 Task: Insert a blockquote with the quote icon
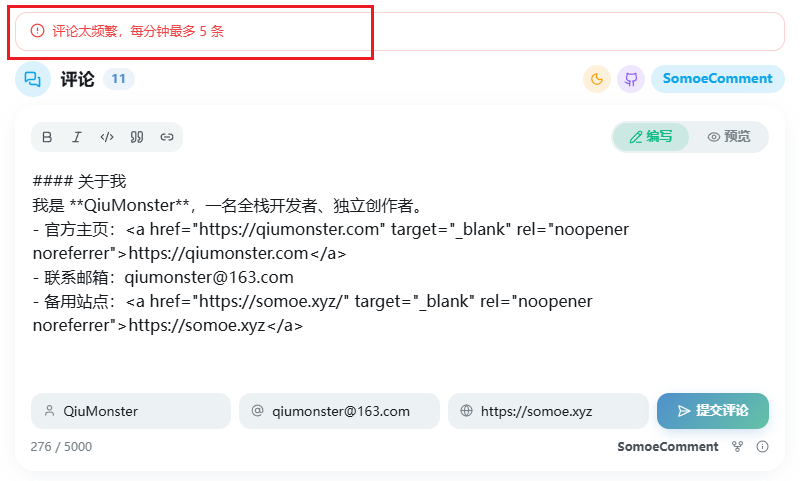(x=137, y=137)
